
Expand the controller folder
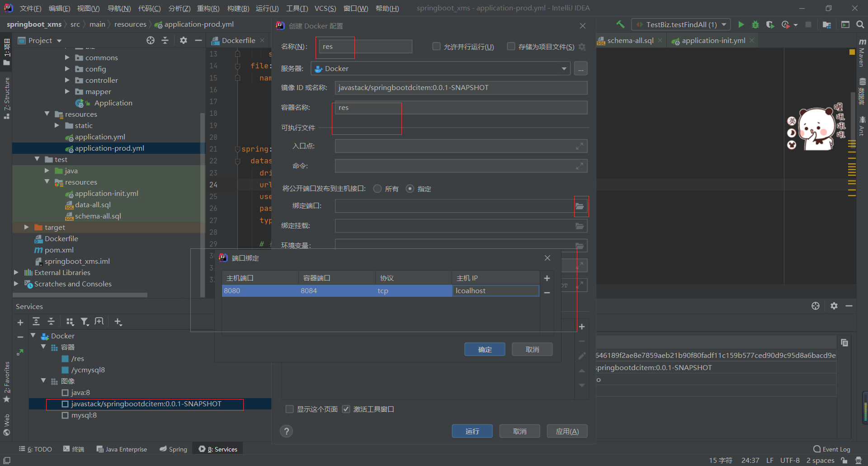tap(67, 80)
